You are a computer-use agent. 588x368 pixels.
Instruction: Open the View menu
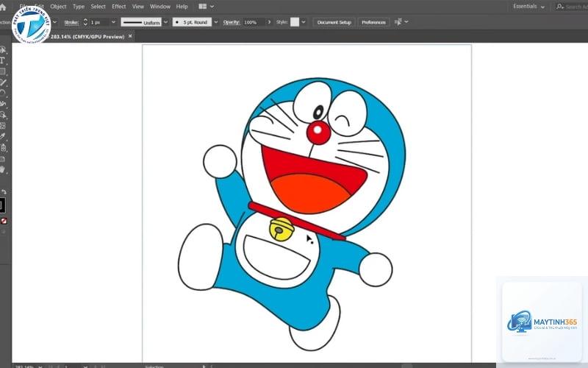[x=138, y=7]
